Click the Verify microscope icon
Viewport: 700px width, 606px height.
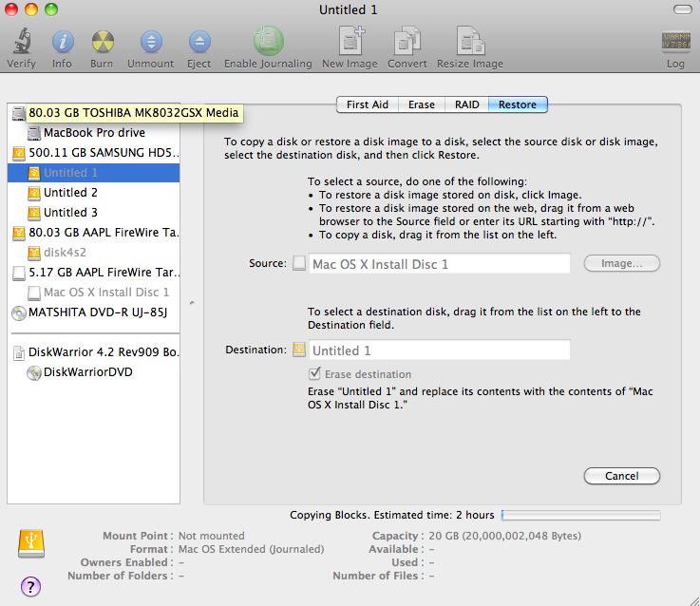pos(22,42)
